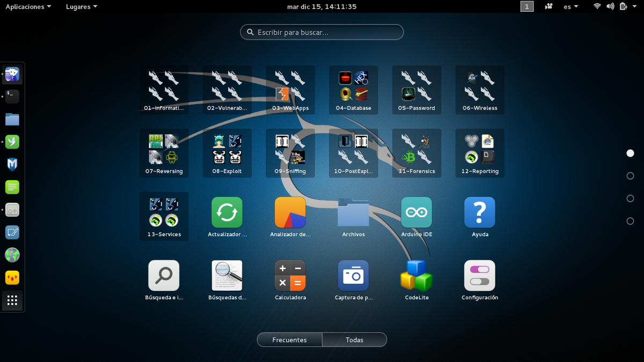
Task: Launch the green bird app in dock
Action: coord(12,142)
